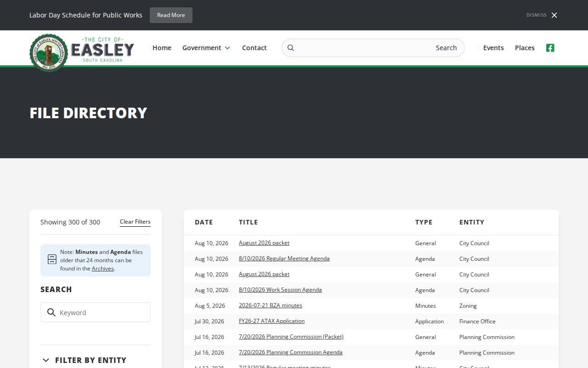Click the Jul 30, 2026 date cell
The width and height of the screenshot is (588, 368).
coord(209,322)
